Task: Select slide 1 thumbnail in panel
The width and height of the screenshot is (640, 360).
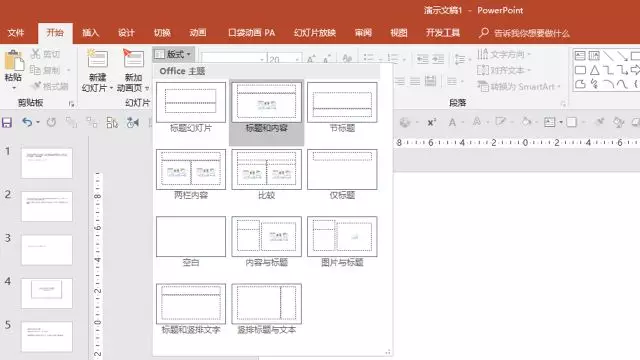Action: coord(47,163)
